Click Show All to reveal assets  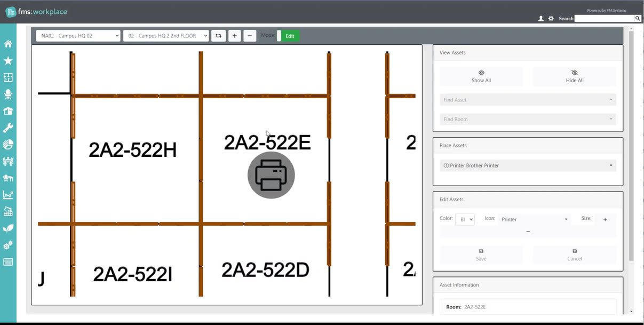point(481,76)
